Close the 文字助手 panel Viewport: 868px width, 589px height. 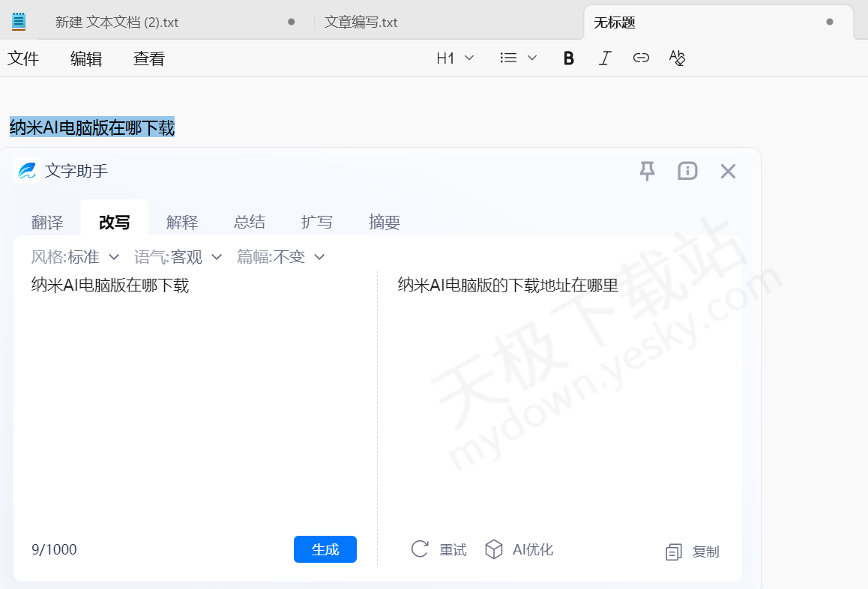click(728, 171)
